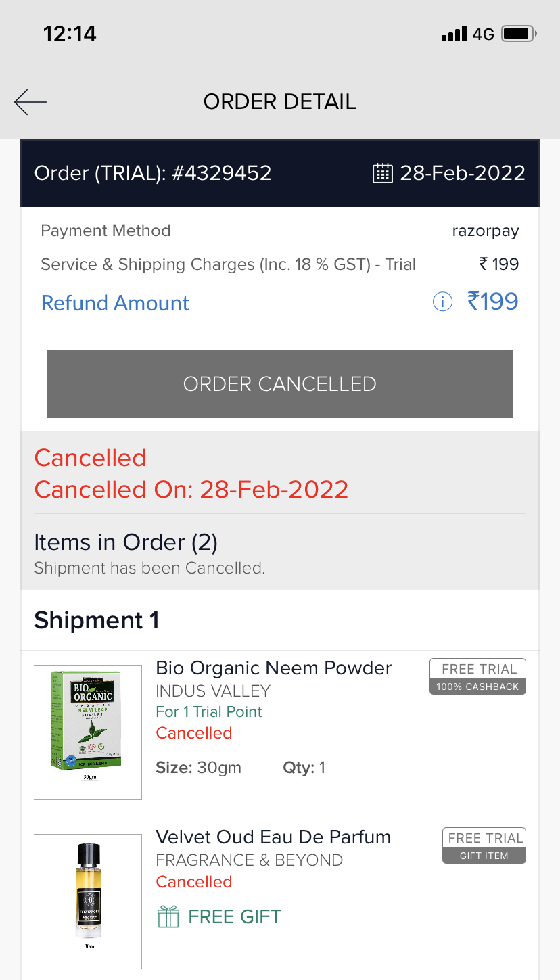Click the Shipment 1 section heading
This screenshot has height=980, width=560.
[x=97, y=620]
